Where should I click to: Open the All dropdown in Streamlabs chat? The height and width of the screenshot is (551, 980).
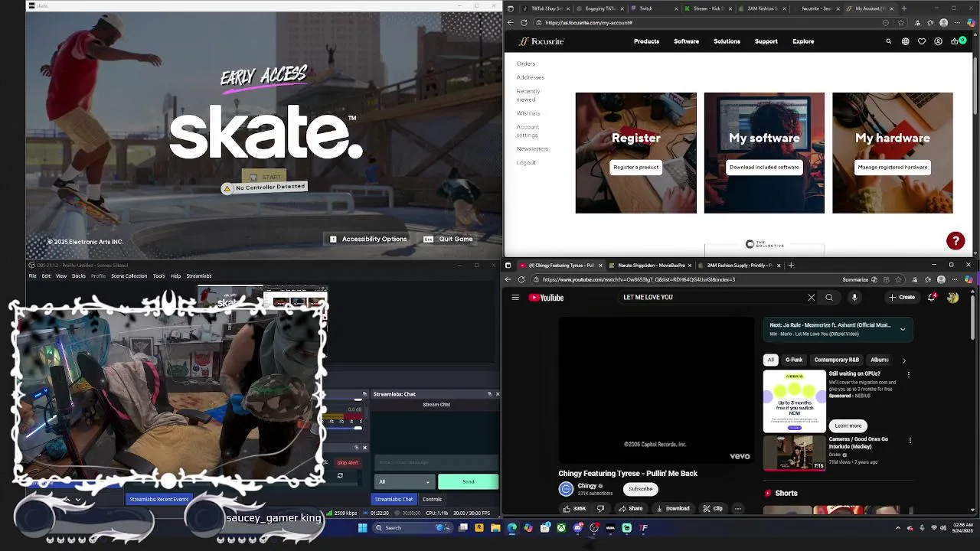[x=405, y=481]
